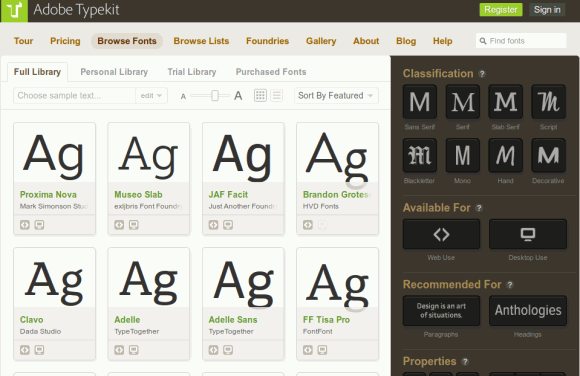
Task: Click the green Register button
Action: click(x=501, y=10)
